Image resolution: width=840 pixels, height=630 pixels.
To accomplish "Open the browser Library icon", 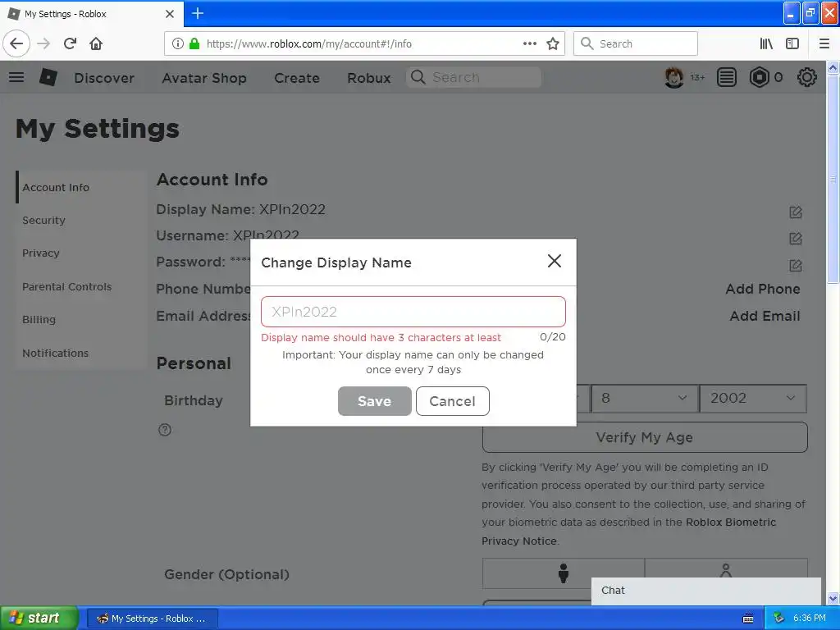I will (766, 44).
